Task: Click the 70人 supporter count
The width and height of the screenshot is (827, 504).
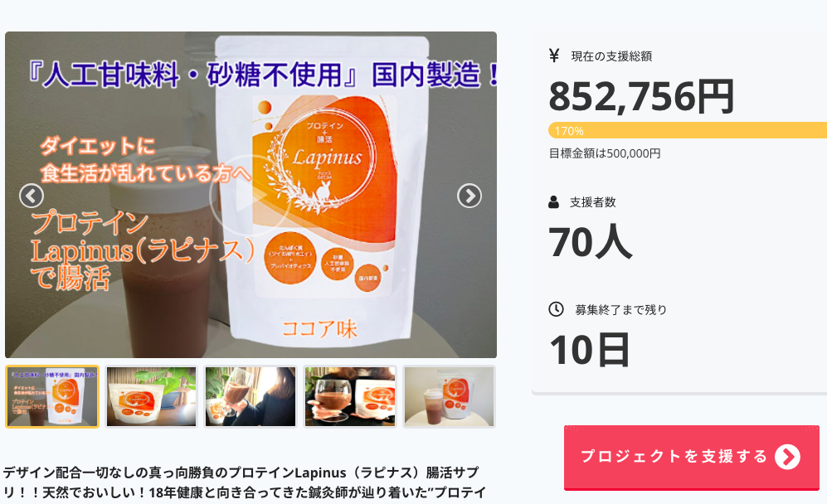Action: point(591,242)
